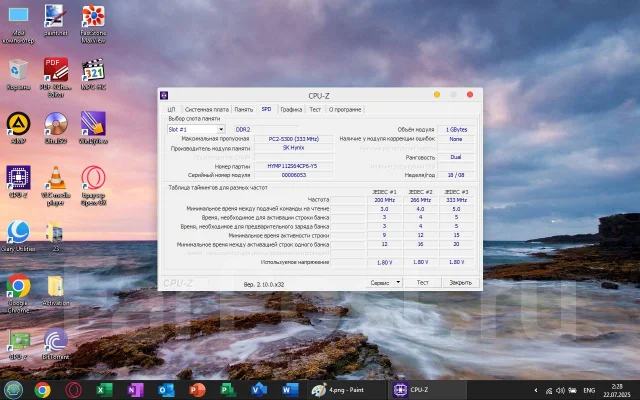Click the Тест button at window bottom
The height and width of the screenshot is (400, 640).
422,282
